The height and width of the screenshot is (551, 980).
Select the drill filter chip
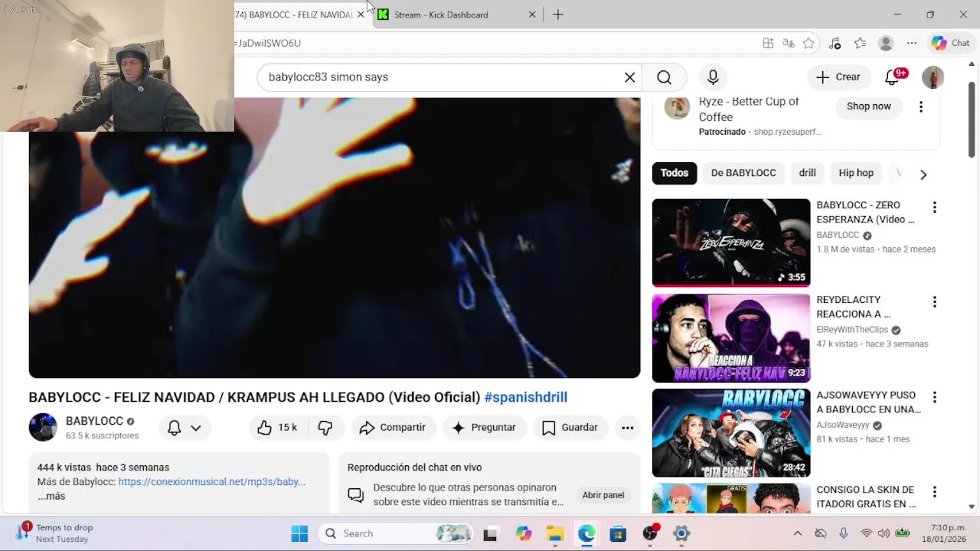[808, 173]
